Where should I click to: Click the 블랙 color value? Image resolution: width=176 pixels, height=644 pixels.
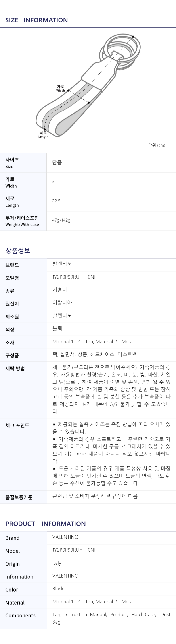coord(57,328)
